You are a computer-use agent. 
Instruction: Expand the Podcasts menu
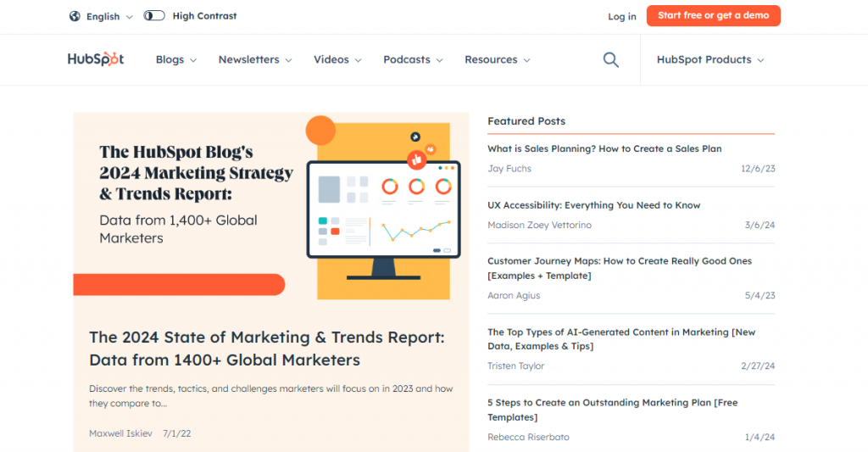pos(413,60)
